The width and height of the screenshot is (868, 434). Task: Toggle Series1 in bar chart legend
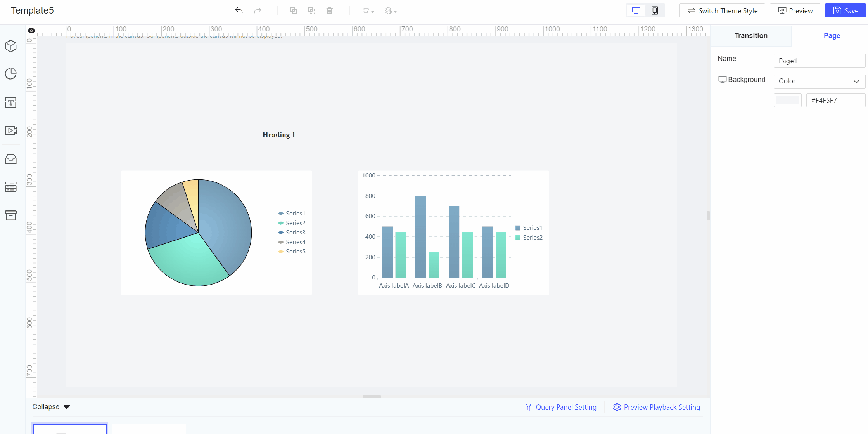(529, 228)
